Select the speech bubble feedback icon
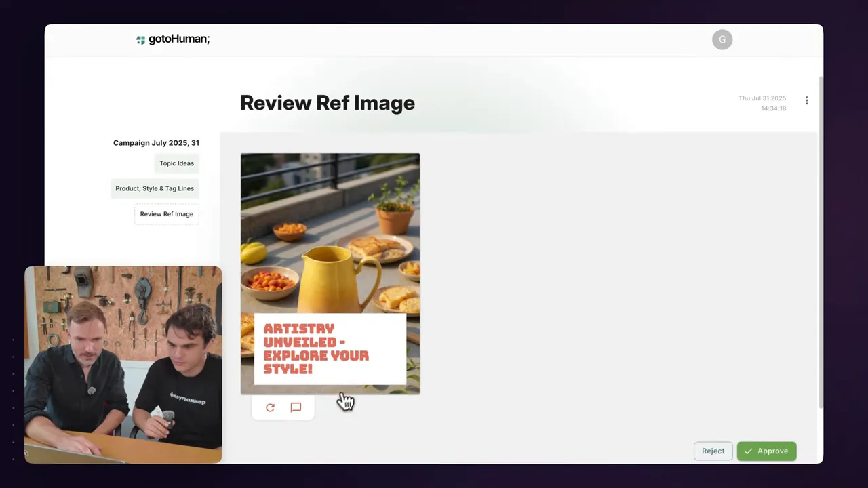The image size is (868, 488). pos(296,407)
